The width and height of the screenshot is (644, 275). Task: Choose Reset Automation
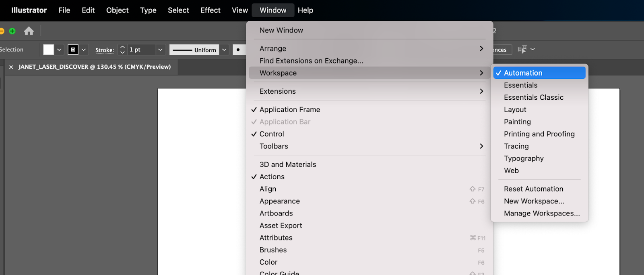[x=539, y=189]
